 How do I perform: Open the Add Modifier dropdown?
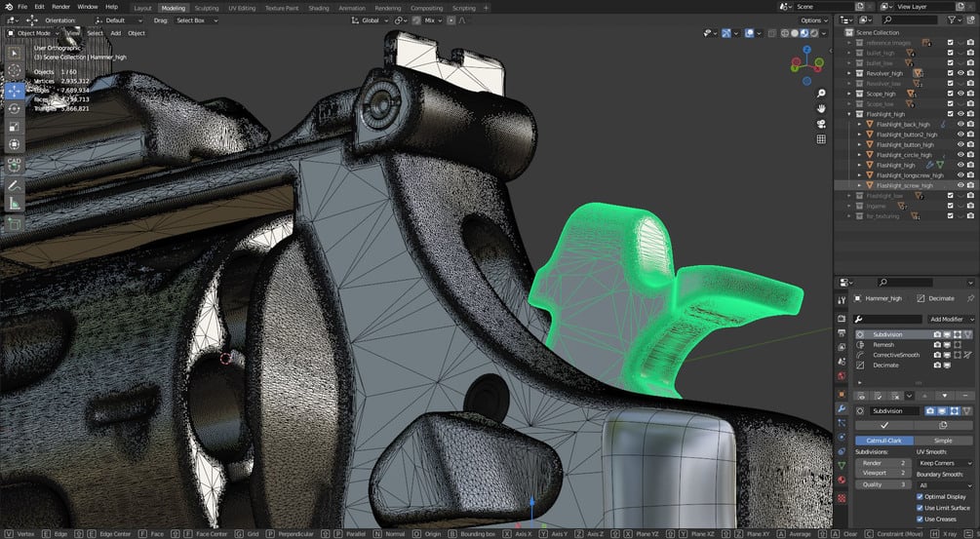950,319
